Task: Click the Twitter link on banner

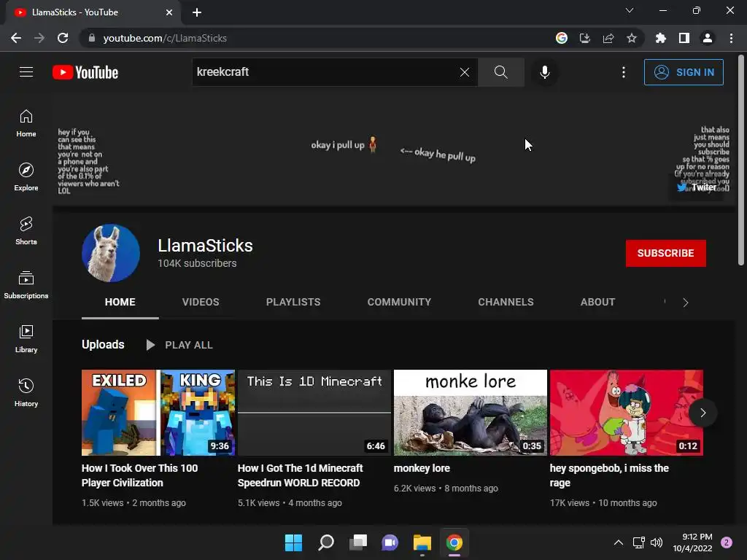Action: (x=698, y=187)
